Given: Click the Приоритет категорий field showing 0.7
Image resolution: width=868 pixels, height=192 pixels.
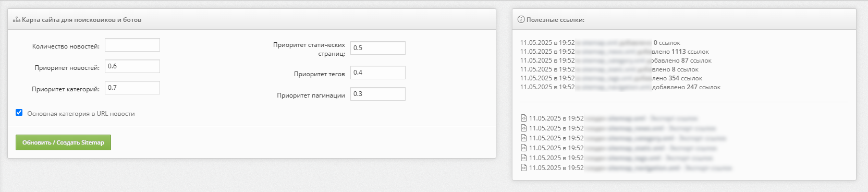Looking at the screenshot, I should tap(132, 88).
